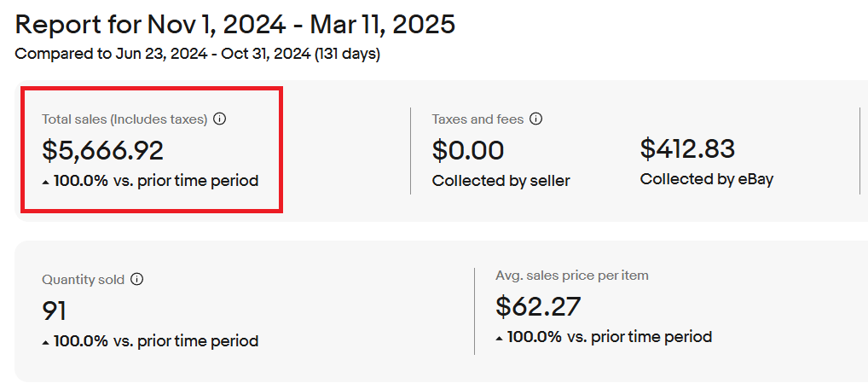868x389 pixels.
Task: Click the 'Collected by eBay' label
Action: [706, 179]
